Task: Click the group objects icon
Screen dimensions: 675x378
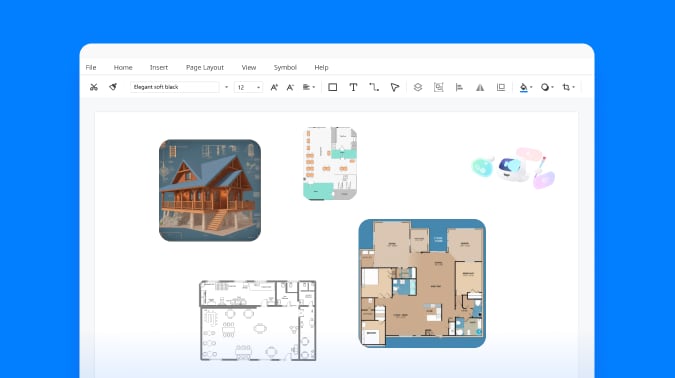Action: (438, 87)
